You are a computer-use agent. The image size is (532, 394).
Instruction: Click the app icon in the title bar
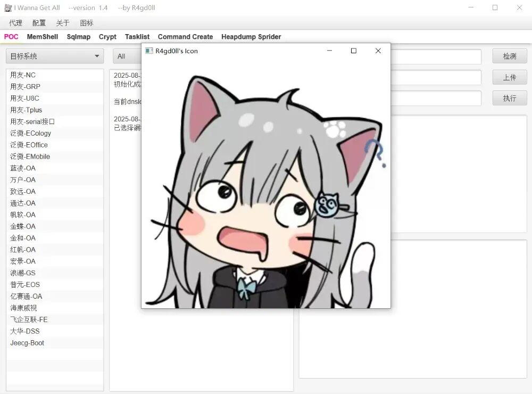(7, 8)
